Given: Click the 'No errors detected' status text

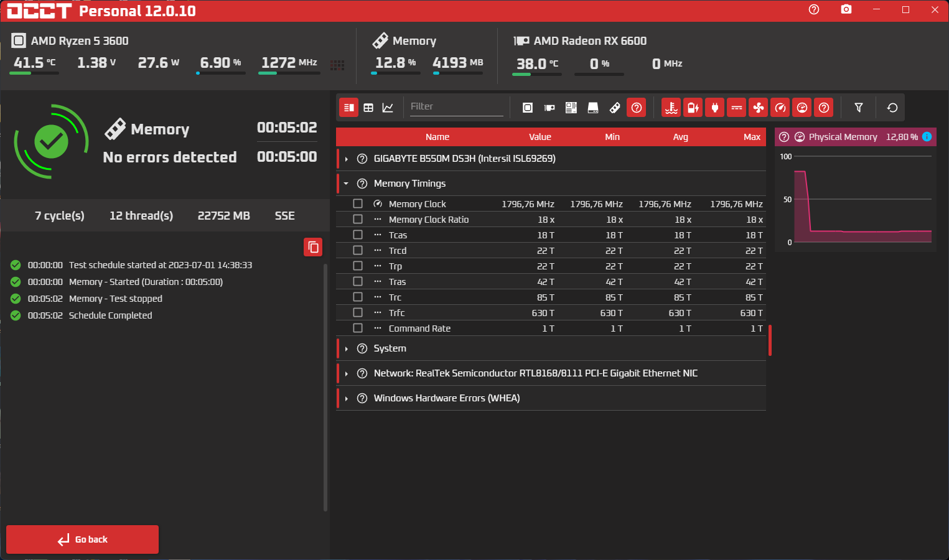Looking at the screenshot, I should coord(170,157).
